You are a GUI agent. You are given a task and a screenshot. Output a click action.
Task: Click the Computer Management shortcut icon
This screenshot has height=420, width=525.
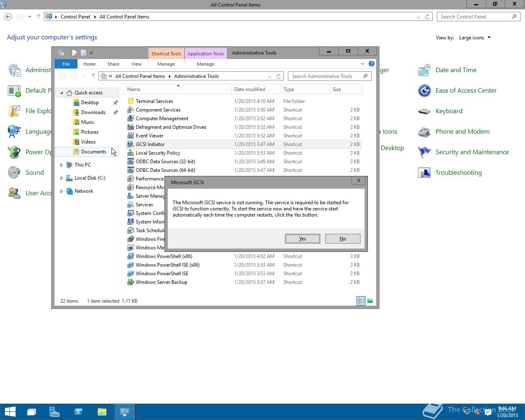pos(130,118)
